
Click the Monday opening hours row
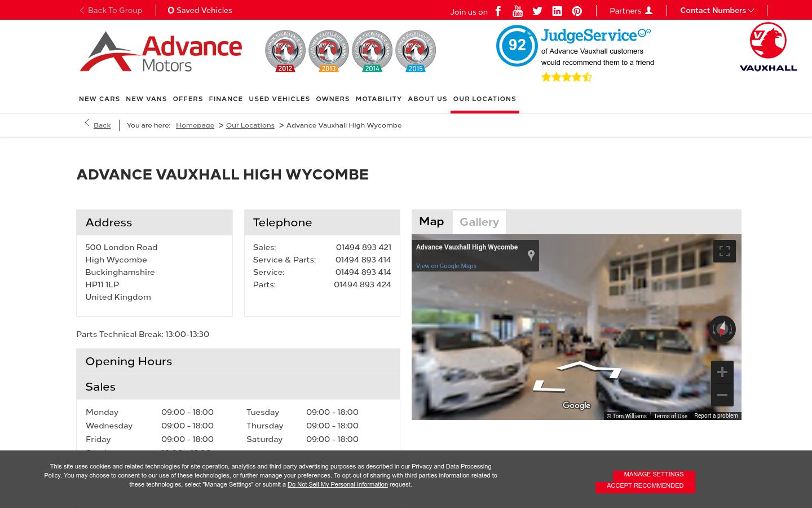click(150, 412)
